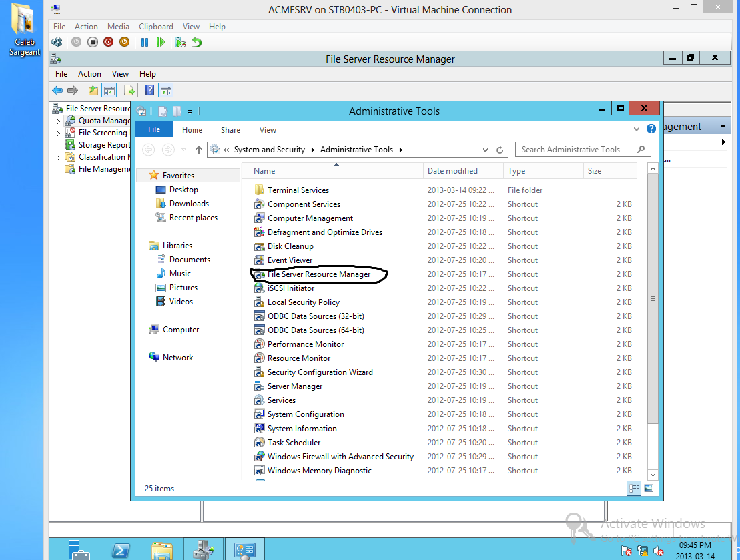
Task: Pause the virtual machine
Action: point(145,42)
